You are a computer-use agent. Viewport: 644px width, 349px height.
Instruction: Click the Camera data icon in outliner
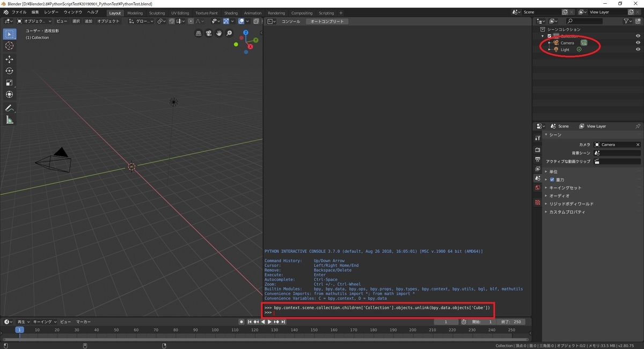584,42
